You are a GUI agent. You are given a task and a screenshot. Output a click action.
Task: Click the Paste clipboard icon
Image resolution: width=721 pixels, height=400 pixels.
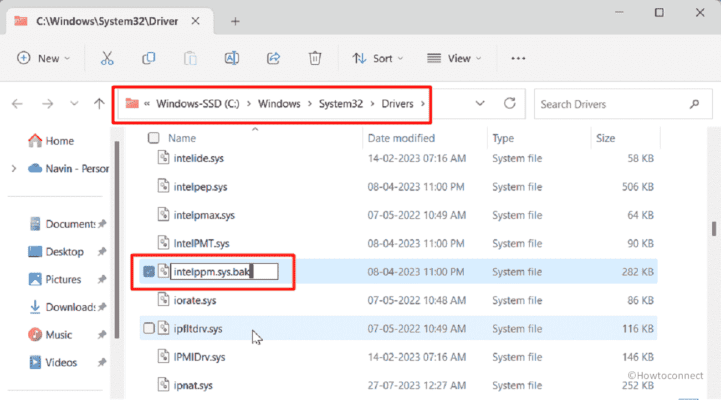[190, 58]
